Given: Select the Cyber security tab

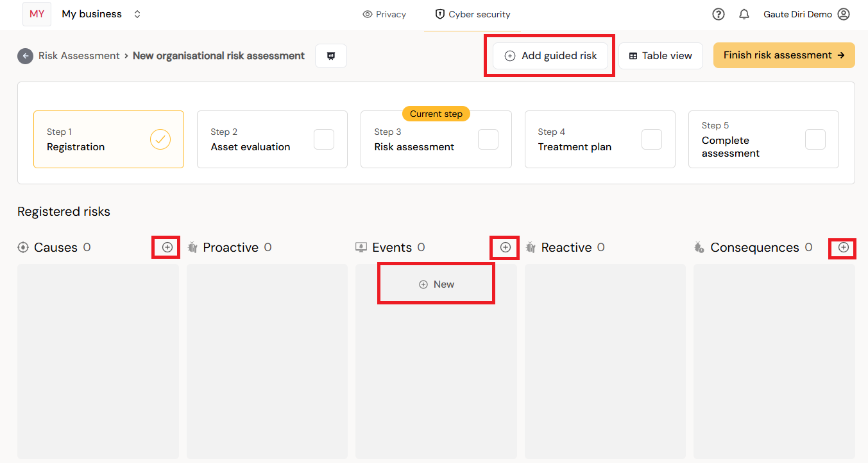Looking at the screenshot, I should pos(473,14).
